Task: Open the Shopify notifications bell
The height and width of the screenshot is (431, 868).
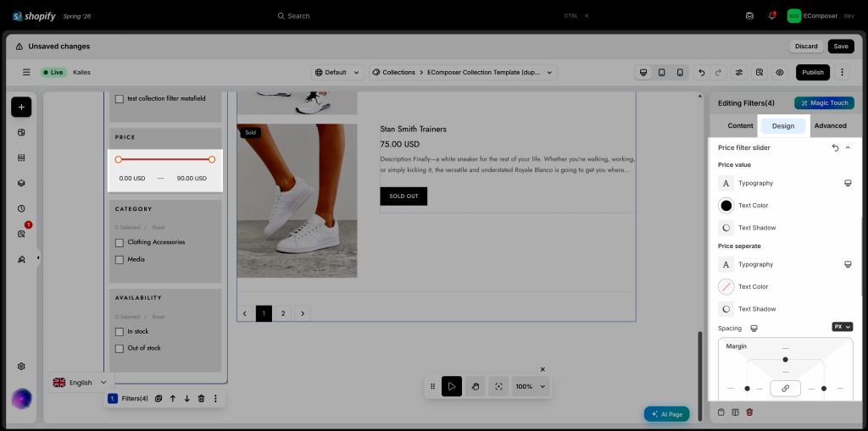Action: [x=771, y=16]
